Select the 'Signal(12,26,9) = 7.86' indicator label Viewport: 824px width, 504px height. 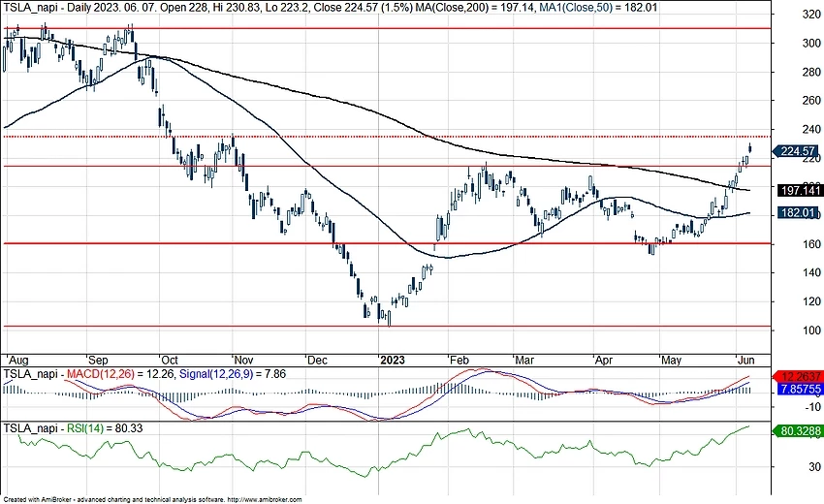pyautogui.click(x=233, y=374)
